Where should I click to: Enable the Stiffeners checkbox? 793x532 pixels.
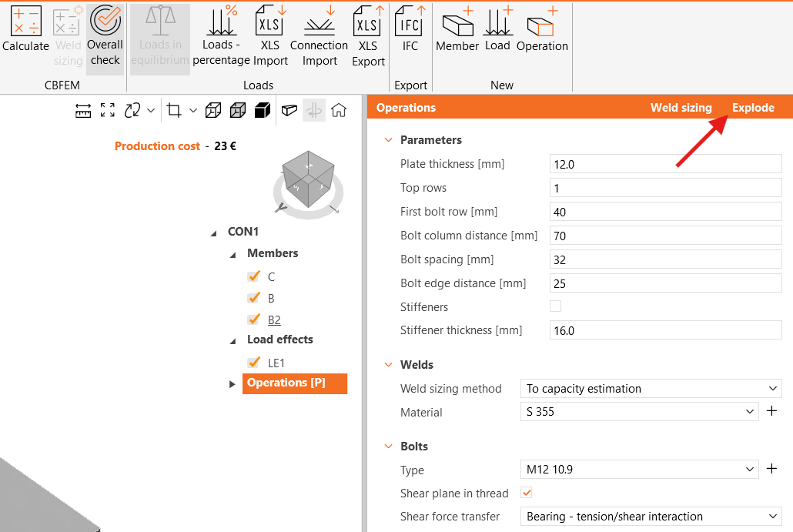click(x=555, y=306)
